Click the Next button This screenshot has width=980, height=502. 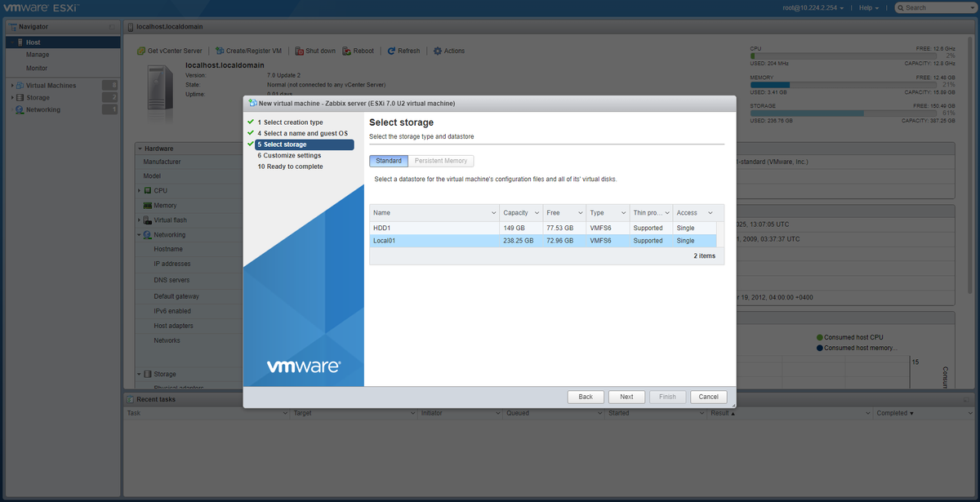click(x=626, y=397)
